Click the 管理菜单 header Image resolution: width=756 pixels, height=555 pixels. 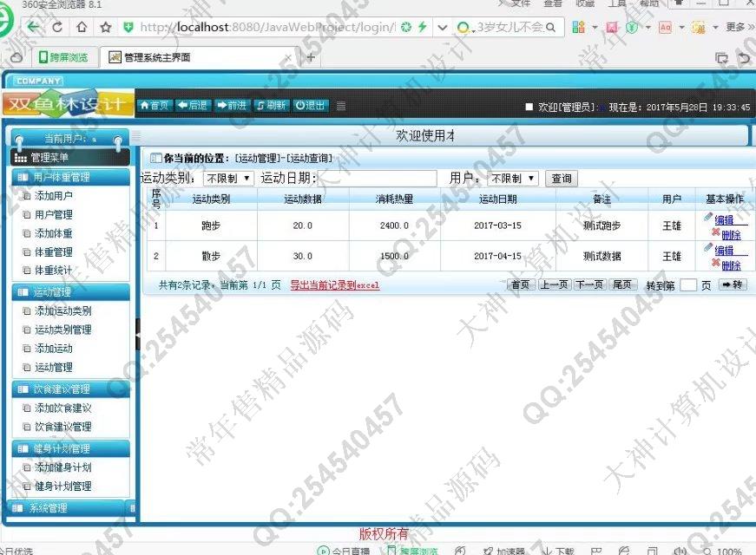[70, 158]
